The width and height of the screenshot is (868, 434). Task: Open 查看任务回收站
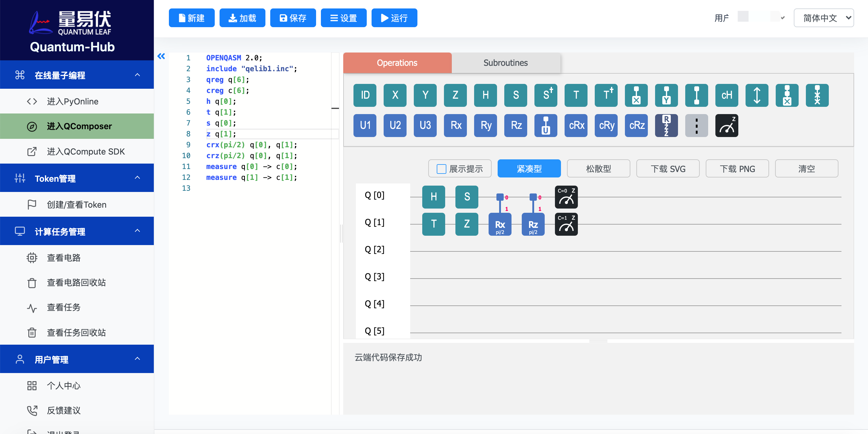point(77,333)
